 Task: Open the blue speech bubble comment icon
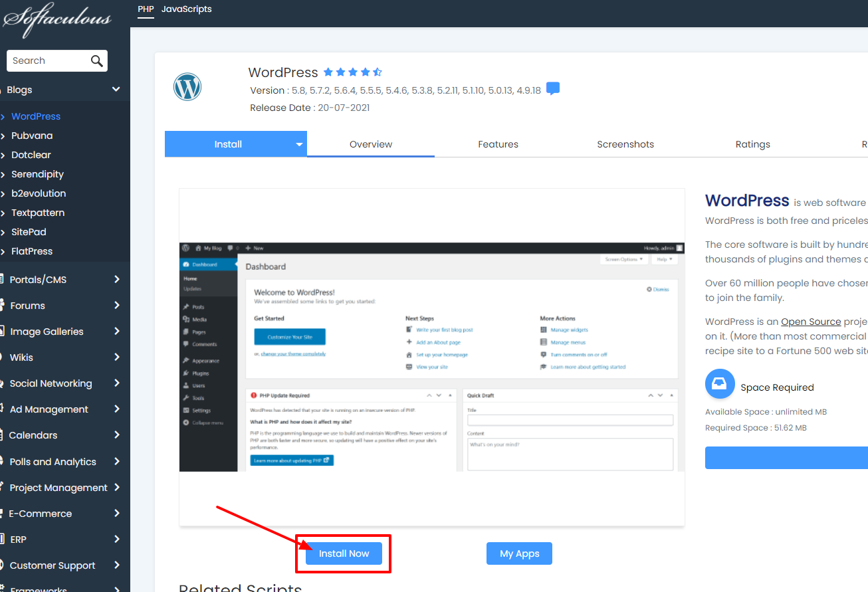click(x=553, y=89)
